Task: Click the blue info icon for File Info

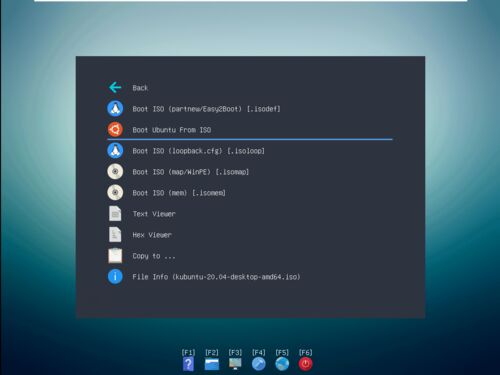Action: [115, 277]
